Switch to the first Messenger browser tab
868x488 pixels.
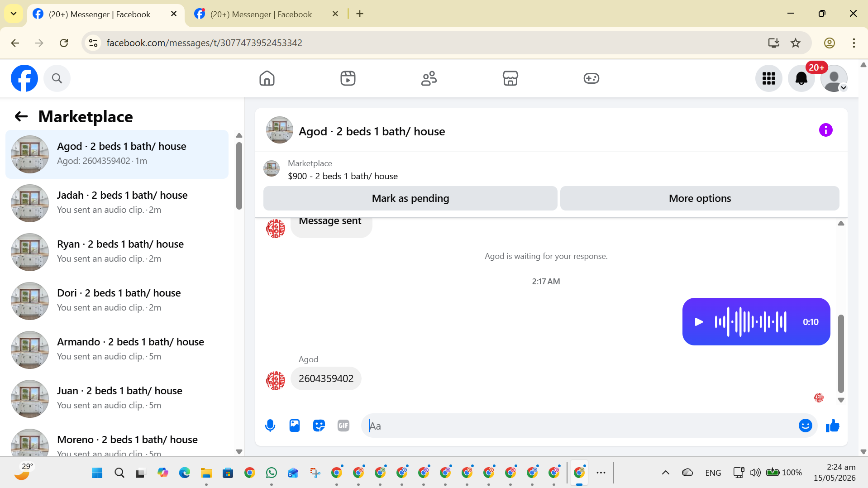click(x=99, y=14)
